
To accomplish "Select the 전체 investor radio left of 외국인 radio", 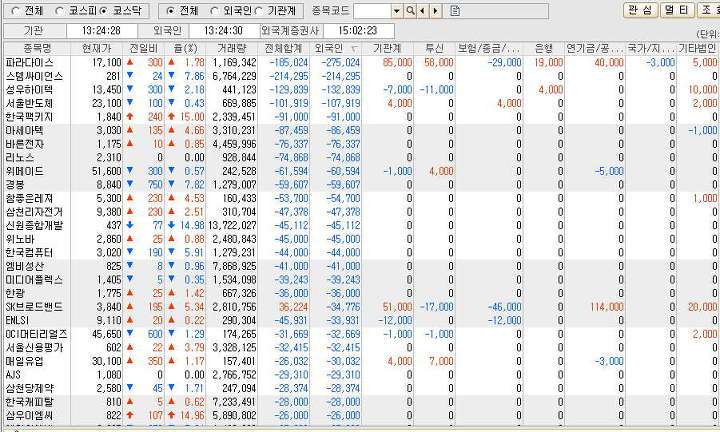I will click(170, 11).
